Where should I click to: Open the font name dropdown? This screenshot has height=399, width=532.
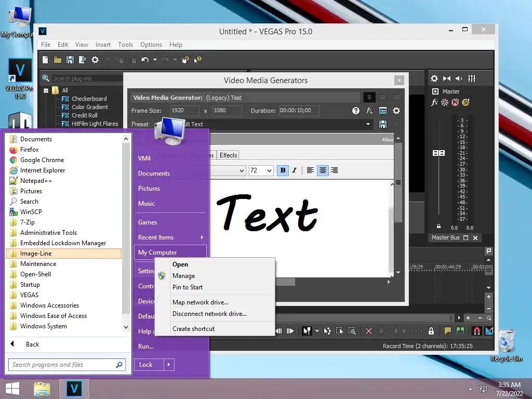[242, 170]
